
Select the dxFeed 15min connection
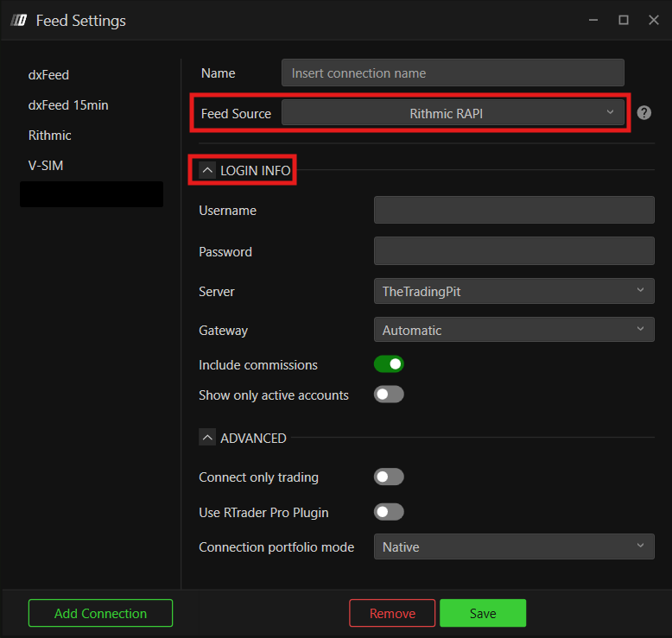tap(68, 105)
